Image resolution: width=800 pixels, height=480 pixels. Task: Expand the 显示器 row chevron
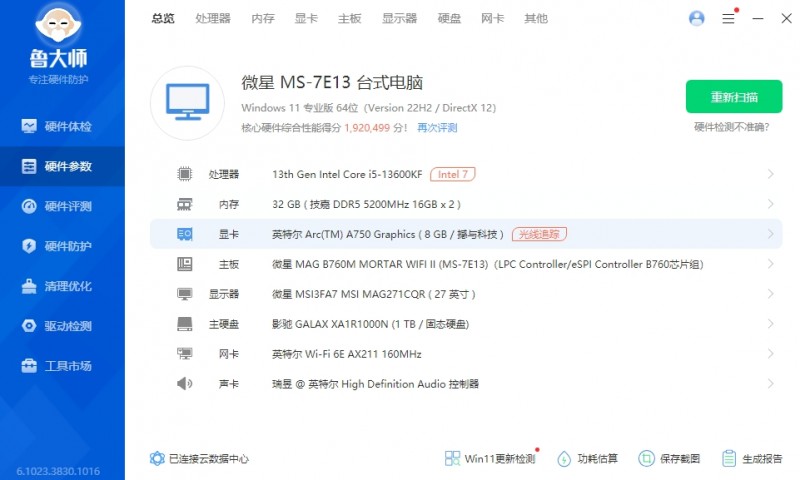tap(770, 294)
